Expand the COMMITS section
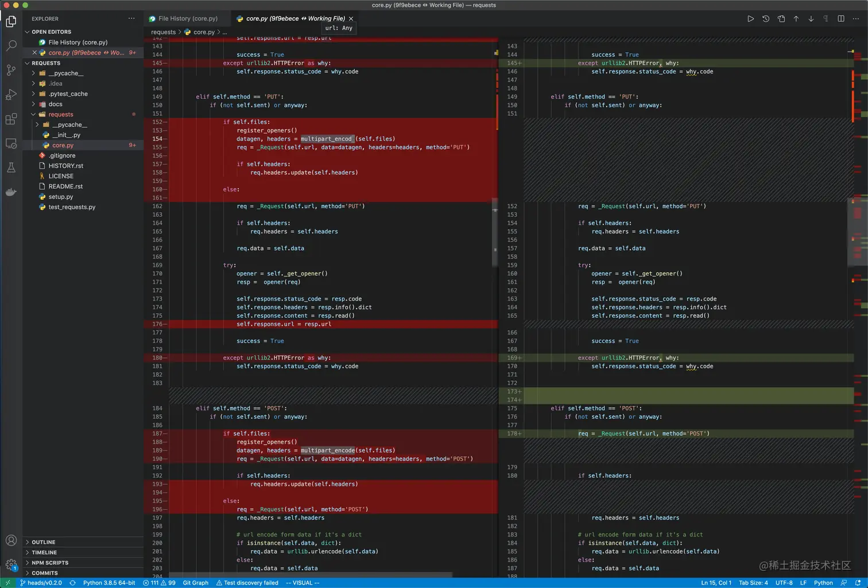The width and height of the screenshot is (868, 588). coord(45,573)
